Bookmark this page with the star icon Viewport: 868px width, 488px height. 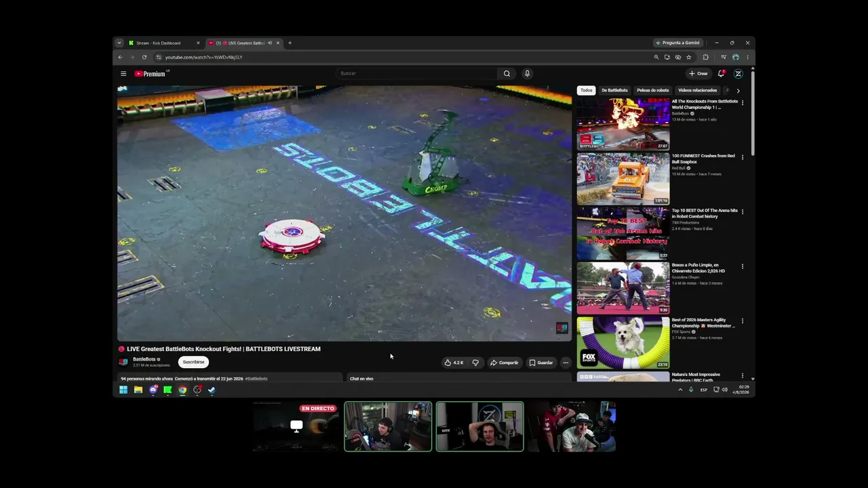click(689, 57)
